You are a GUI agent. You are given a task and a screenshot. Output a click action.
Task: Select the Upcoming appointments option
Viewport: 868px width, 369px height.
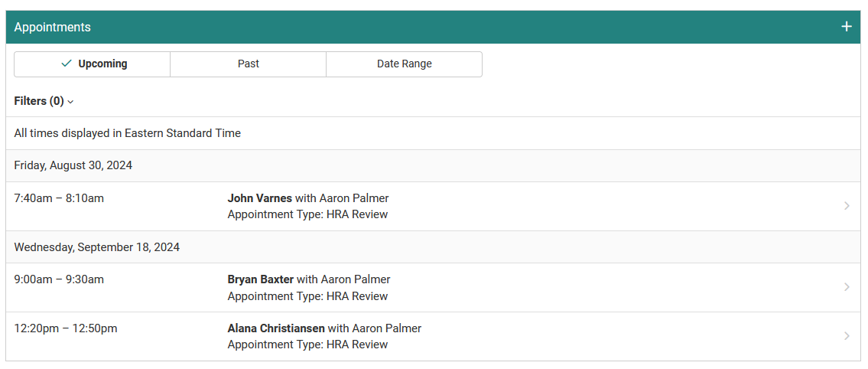[x=102, y=64]
